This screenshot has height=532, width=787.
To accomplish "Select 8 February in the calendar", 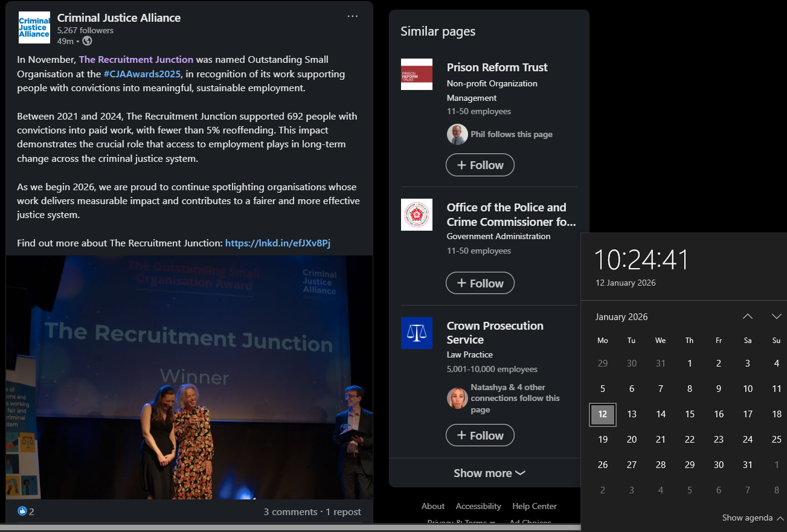I will (x=777, y=490).
